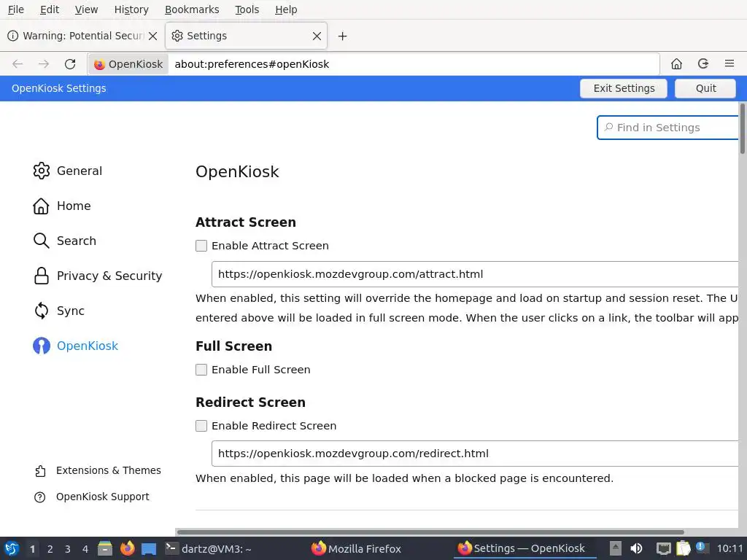Viewport: 747px width, 560px height.
Task: Open the Tools menu
Action: (x=247, y=9)
